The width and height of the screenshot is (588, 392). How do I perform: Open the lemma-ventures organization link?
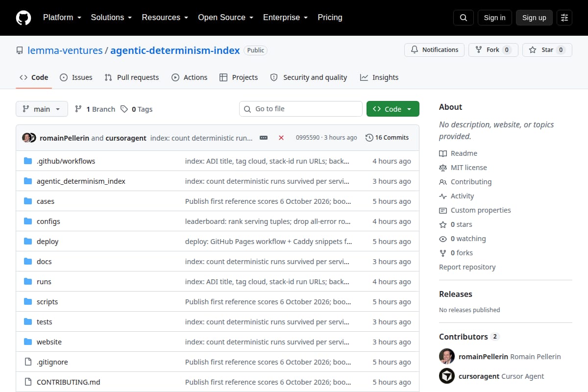pos(65,50)
